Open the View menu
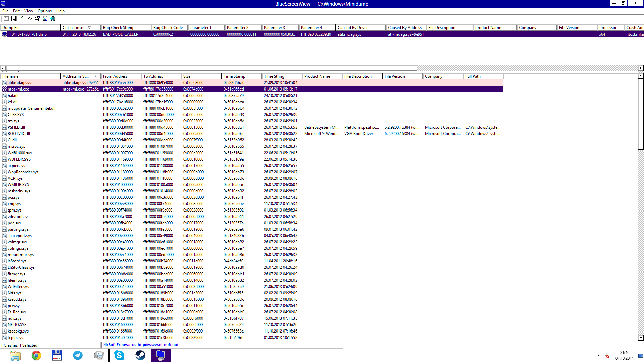Screen dimensions: 644x362 [x=29, y=11]
